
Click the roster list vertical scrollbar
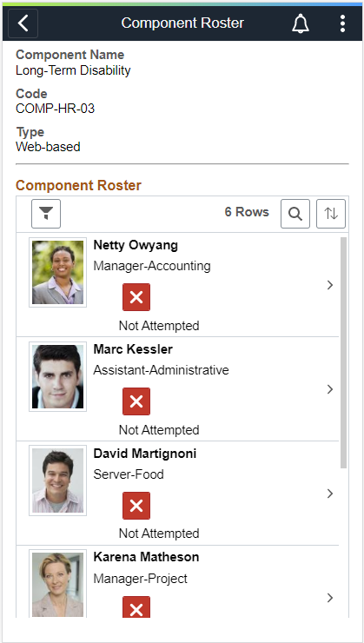pyautogui.click(x=343, y=353)
